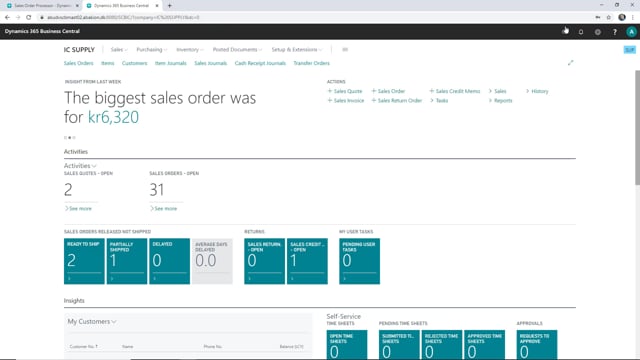Create a new Sales Quote action

click(x=344, y=91)
